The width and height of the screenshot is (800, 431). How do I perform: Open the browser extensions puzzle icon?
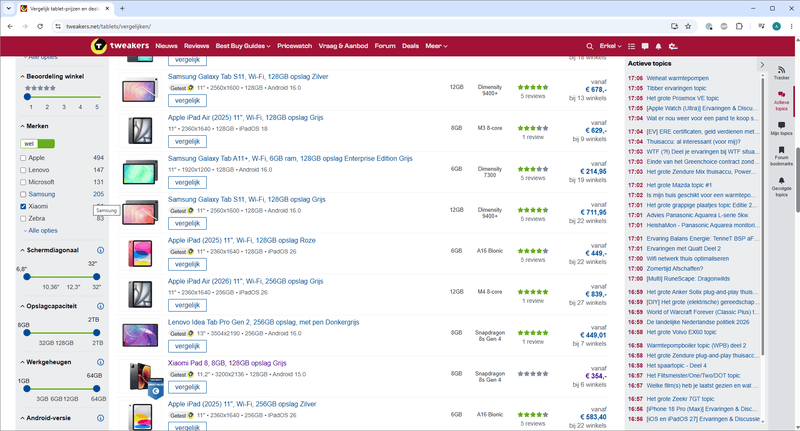point(739,26)
